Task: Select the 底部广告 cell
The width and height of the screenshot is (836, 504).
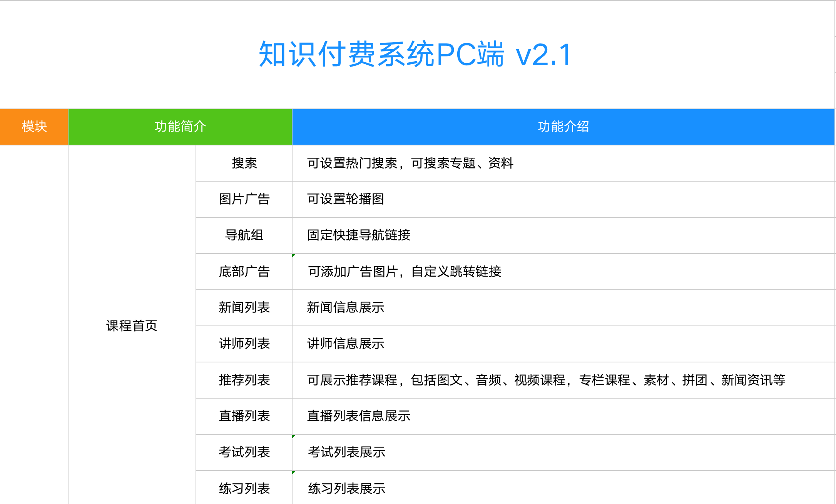Action: [x=244, y=272]
